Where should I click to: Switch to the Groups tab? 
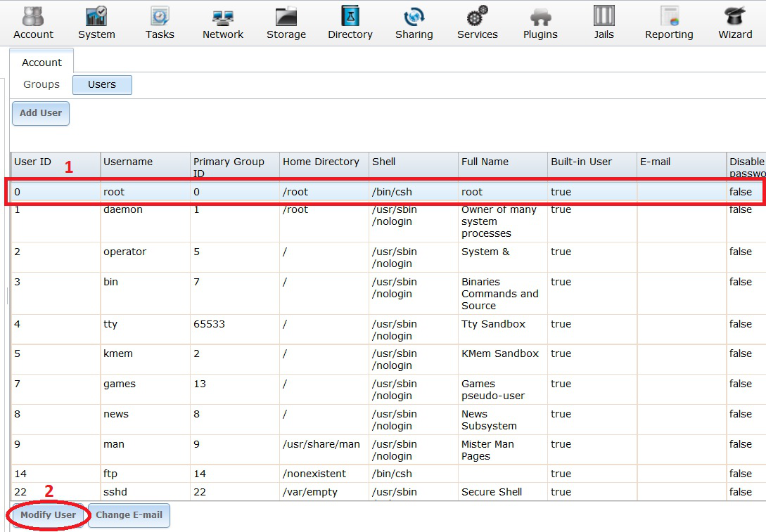click(42, 84)
